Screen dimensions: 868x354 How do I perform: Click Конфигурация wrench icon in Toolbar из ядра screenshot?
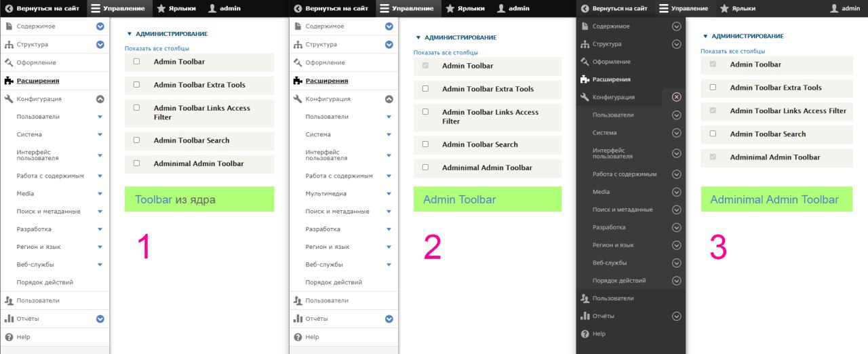(9, 99)
